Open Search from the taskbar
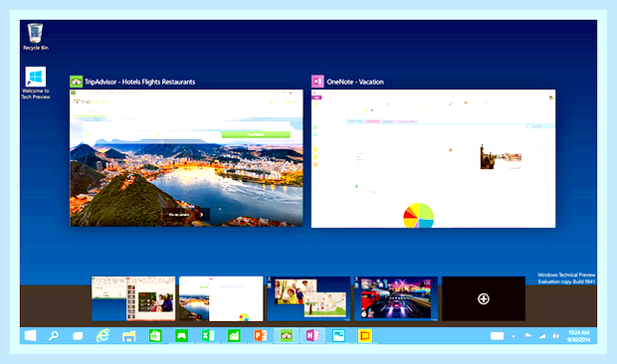Viewport: 617px width, 364px height. [x=54, y=336]
